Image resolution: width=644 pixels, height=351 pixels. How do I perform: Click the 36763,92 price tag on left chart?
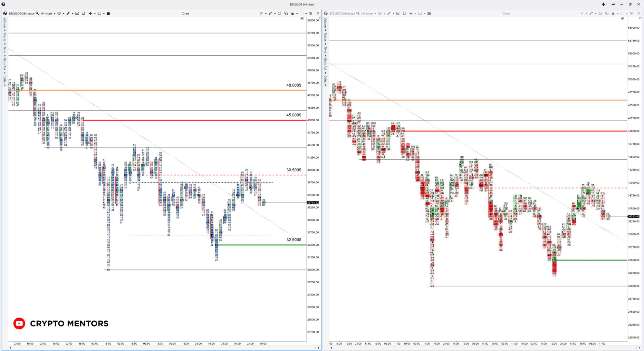pyautogui.click(x=313, y=203)
